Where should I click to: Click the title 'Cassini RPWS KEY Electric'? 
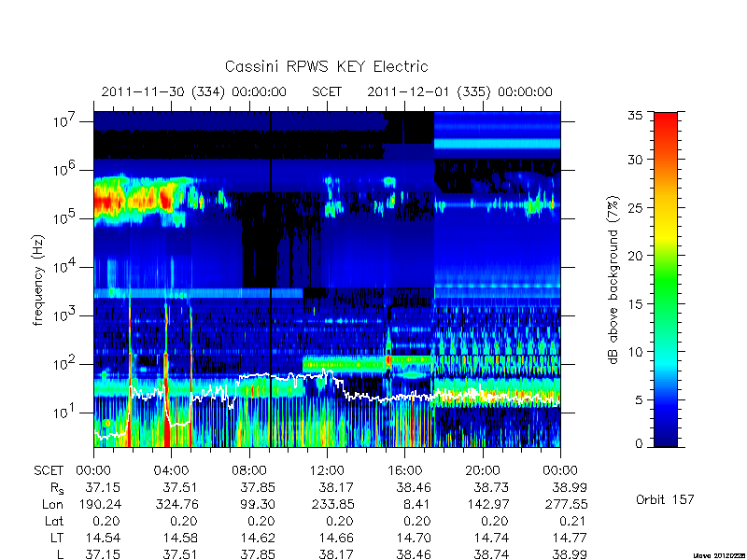coord(326,66)
